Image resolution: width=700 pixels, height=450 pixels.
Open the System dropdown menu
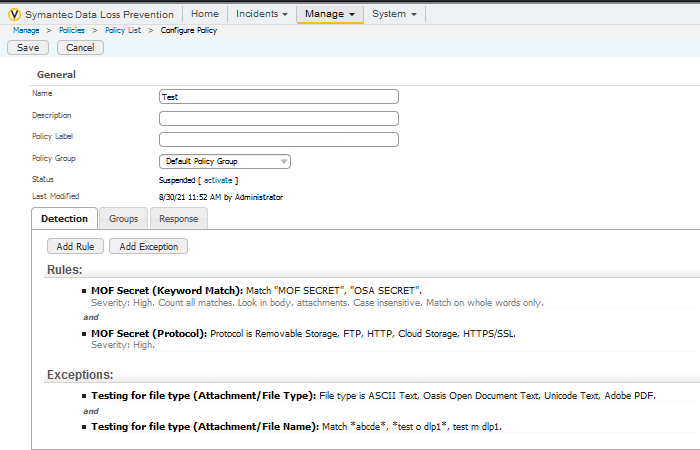394,14
